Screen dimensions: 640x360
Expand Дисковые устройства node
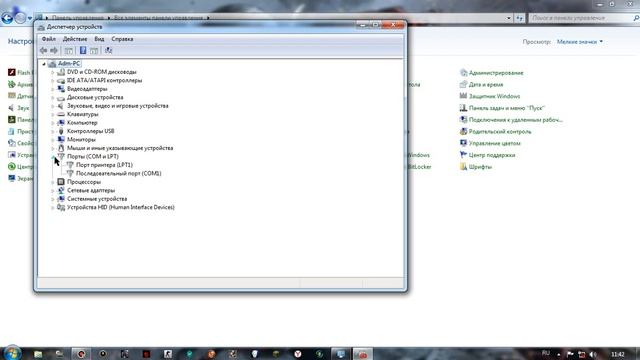(52, 98)
